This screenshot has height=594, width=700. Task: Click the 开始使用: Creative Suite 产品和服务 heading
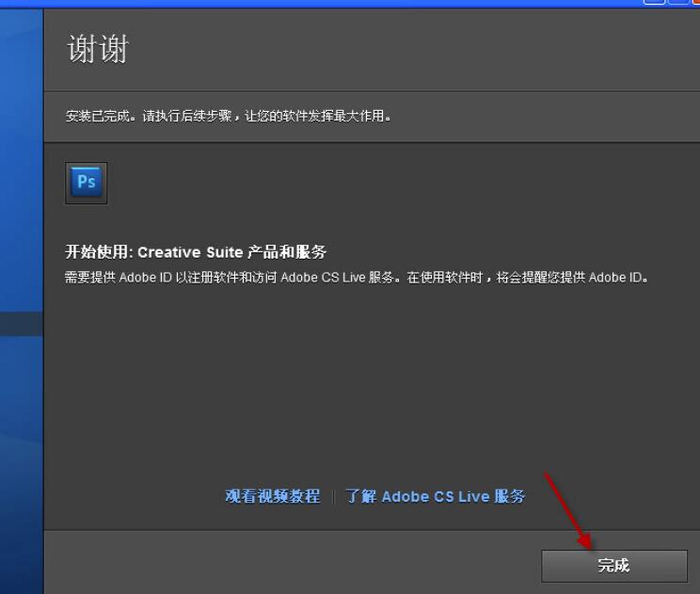pyautogui.click(x=196, y=252)
